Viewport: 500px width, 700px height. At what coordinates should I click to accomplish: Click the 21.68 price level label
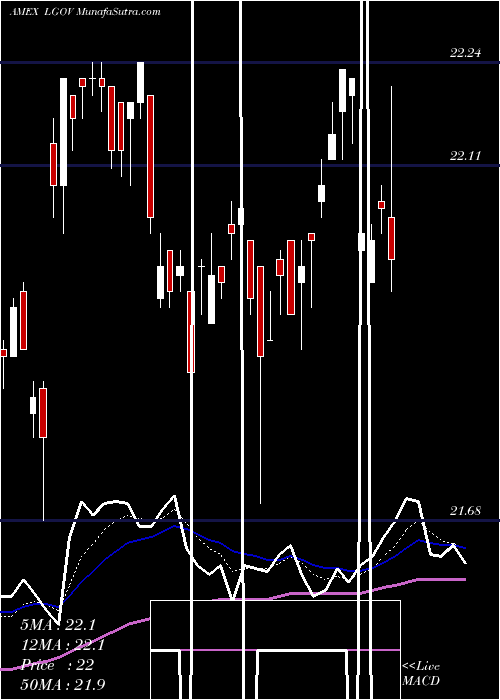(x=465, y=511)
